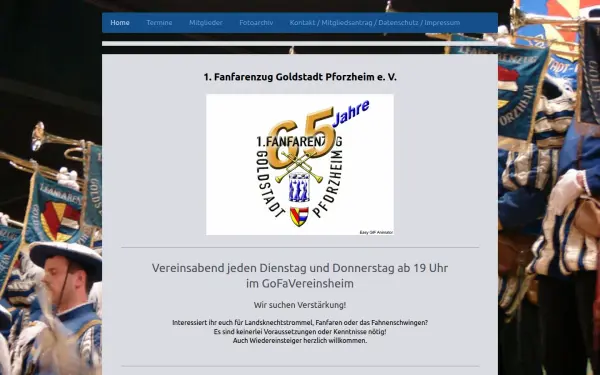Select Auch Wiedereinsteiger herzlich willkommen text
This screenshot has height=375, width=600.
click(x=300, y=340)
